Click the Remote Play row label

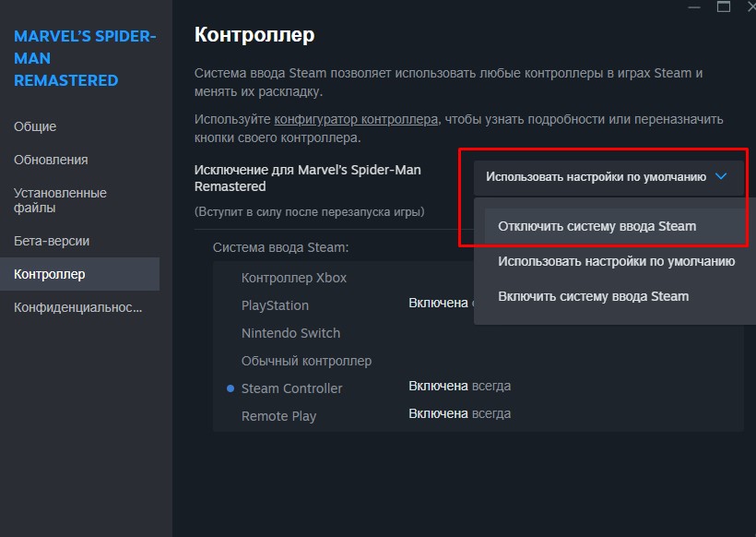click(278, 416)
